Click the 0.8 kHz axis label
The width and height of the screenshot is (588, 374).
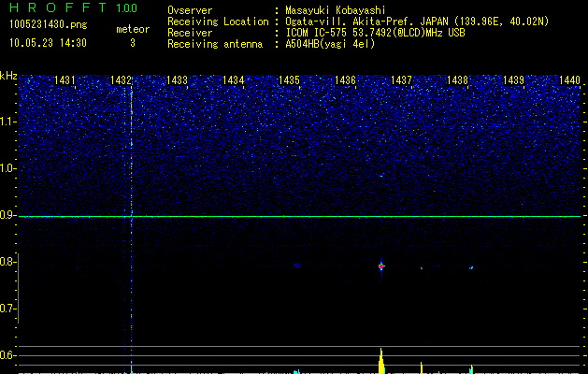[8, 262]
